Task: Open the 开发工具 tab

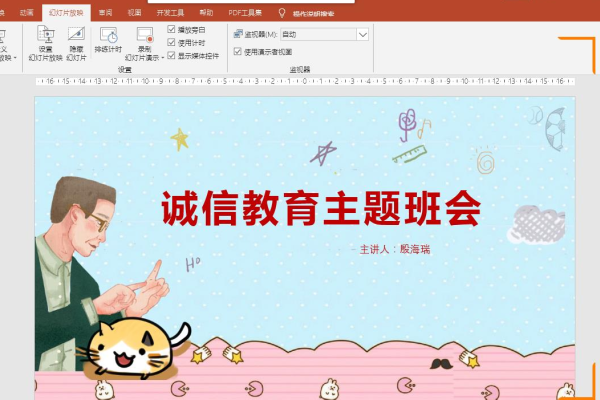Action: pyautogui.click(x=170, y=13)
